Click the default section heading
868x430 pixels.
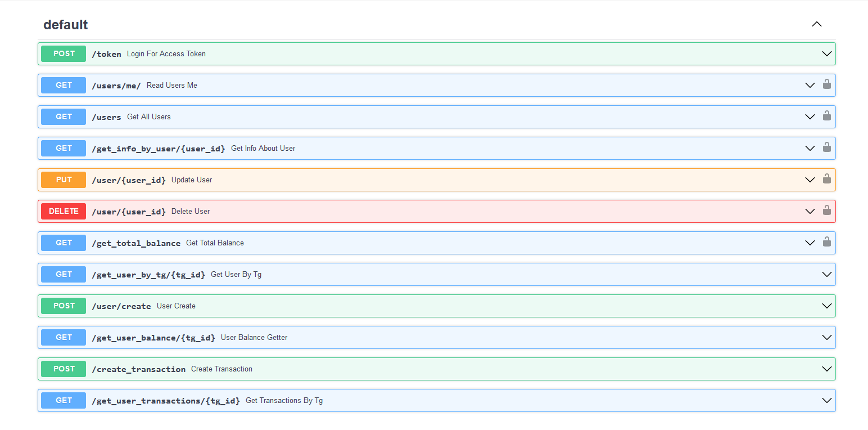pyautogui.click(x=66, y=25)
